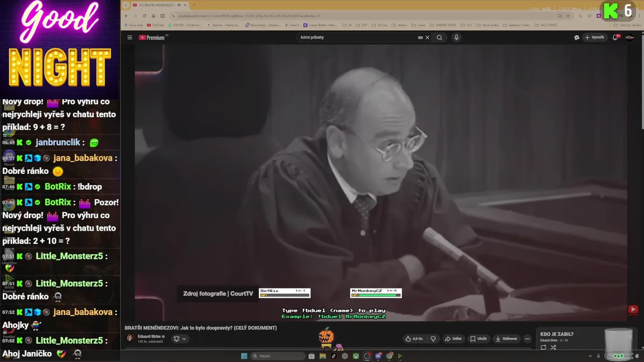Open the account avatar menu
This screenshot has width=644, height=362.
(x=629, y=38)
